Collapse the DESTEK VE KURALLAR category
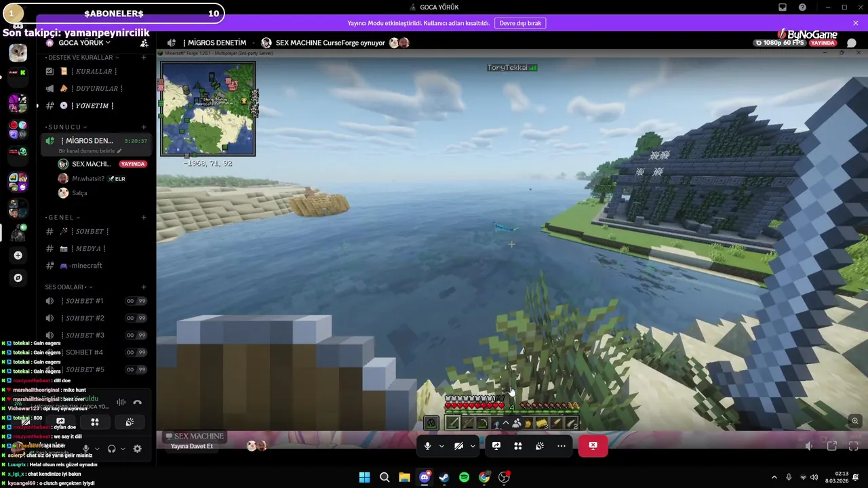This screenshot has width=868, height=488. pyautogui.click(x=82, y=58)
